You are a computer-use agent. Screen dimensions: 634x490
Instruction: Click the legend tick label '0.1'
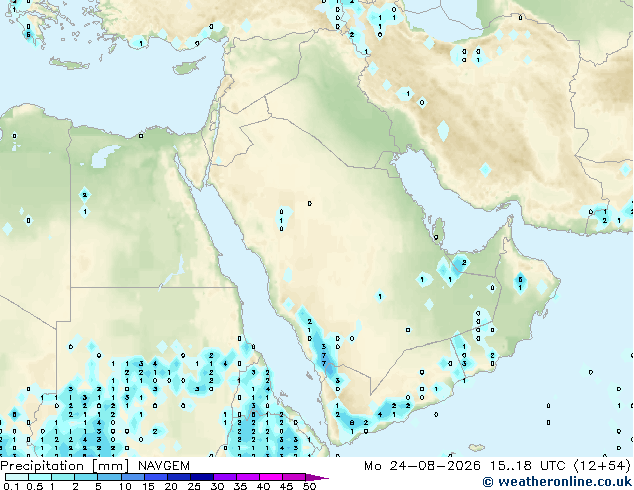click(x=11, y=486)
